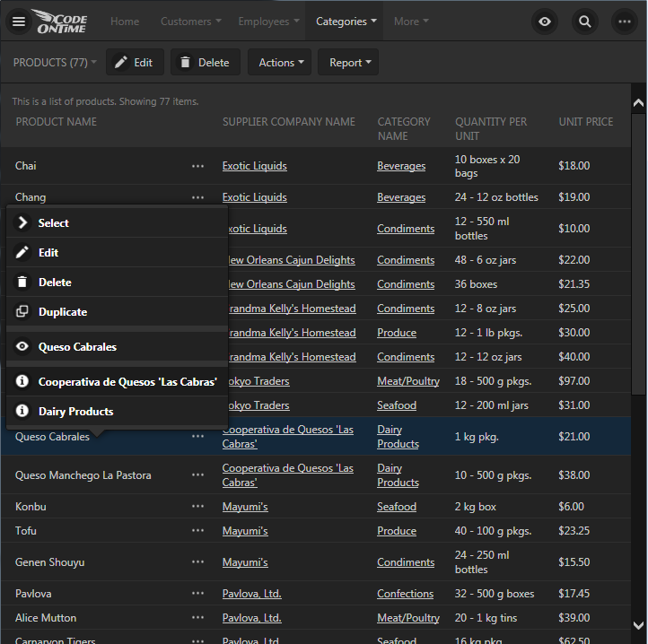Viewport: 648px width, 644px height.
Task: Open Dairy Products link in Queso Manchego row
Action: (398, 475)
